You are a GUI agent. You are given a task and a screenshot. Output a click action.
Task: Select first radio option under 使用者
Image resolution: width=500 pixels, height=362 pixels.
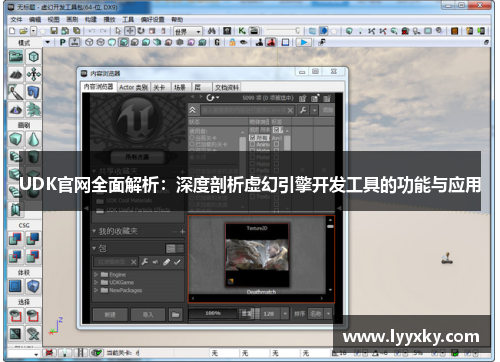pos(192,138)
